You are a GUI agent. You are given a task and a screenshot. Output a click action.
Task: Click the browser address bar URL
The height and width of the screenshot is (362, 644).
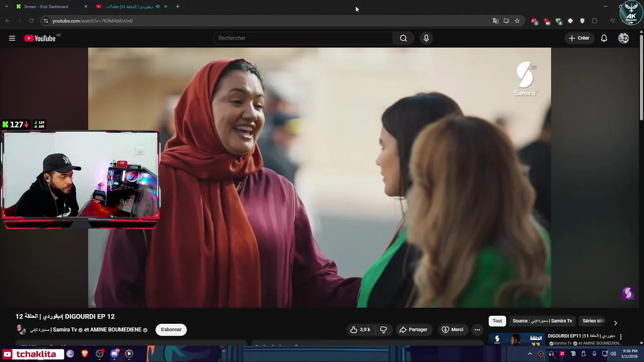click(x=93, y=21)
